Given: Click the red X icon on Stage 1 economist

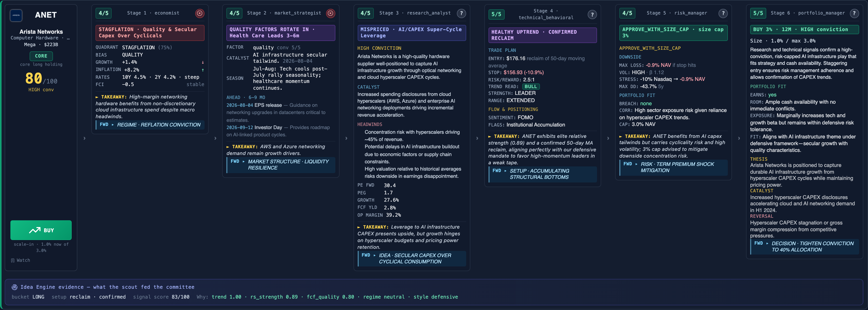Looking at the screenshot, I should pos(200,13).
